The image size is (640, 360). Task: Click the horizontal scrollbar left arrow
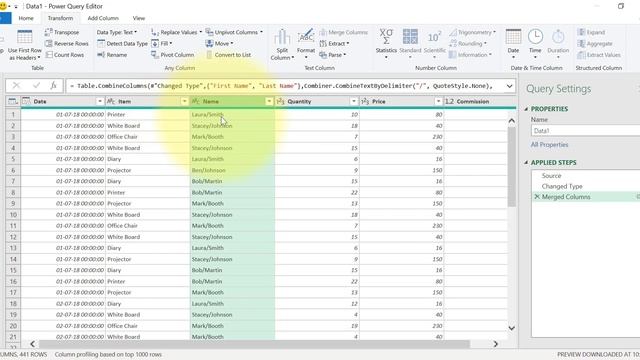[33, 344]
